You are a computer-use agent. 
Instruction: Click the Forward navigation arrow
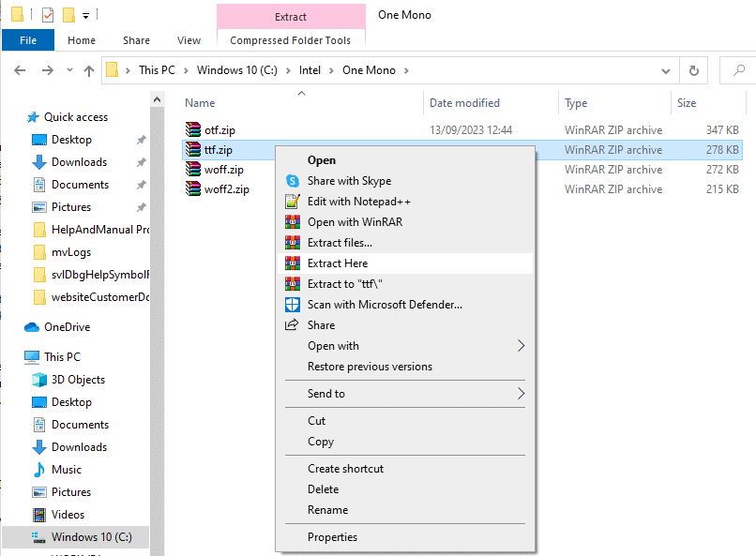[x=47, y=71]
